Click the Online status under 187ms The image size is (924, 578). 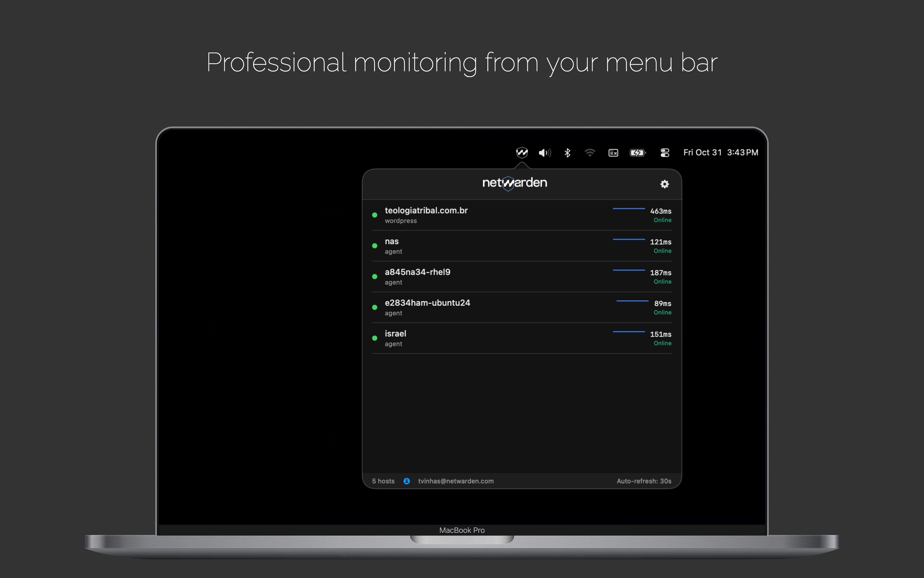pyautogui.click(x=663, y=282)
